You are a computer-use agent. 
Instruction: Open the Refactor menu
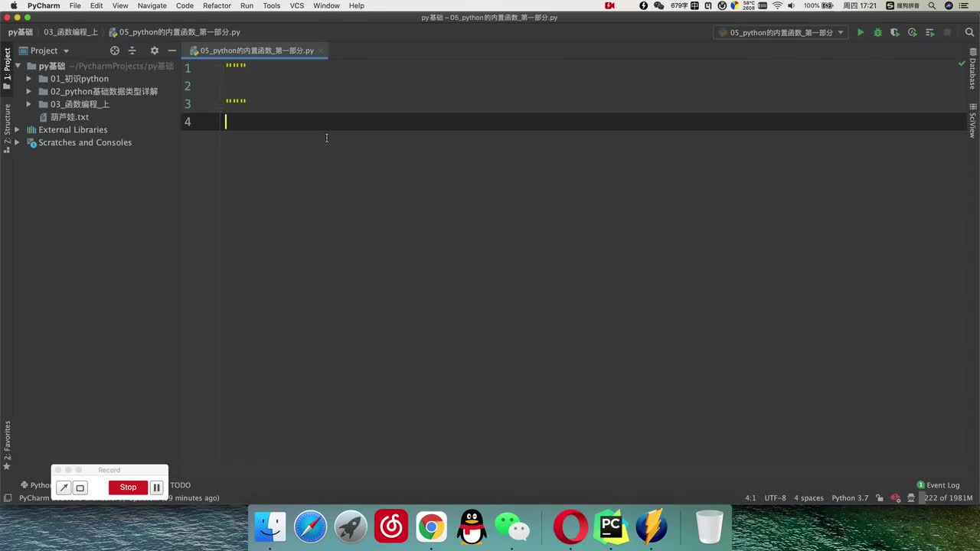pyautogui.click(x=217, y=5)
